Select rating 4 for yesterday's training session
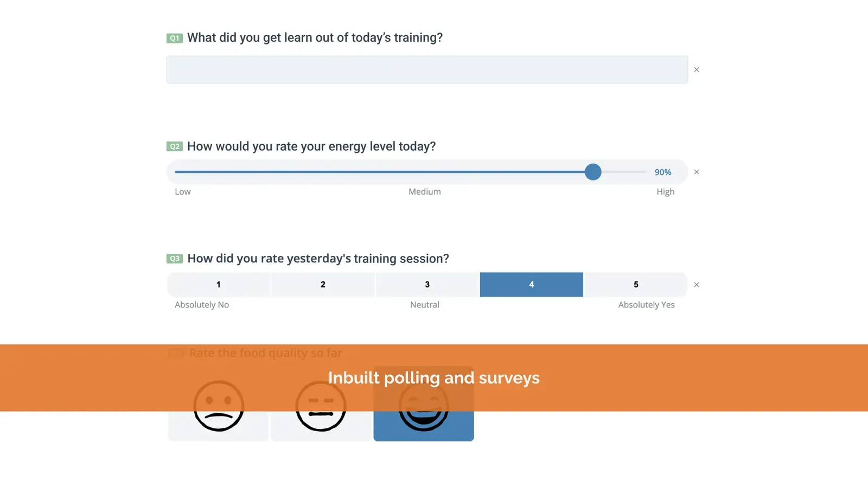 (x=532, y=285)
